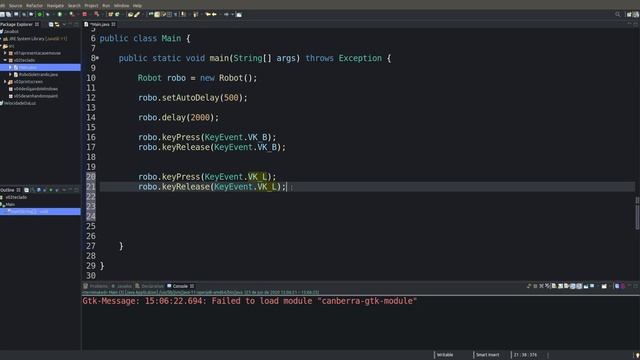Click the fold marker on line 8

(x=98, y=58)
